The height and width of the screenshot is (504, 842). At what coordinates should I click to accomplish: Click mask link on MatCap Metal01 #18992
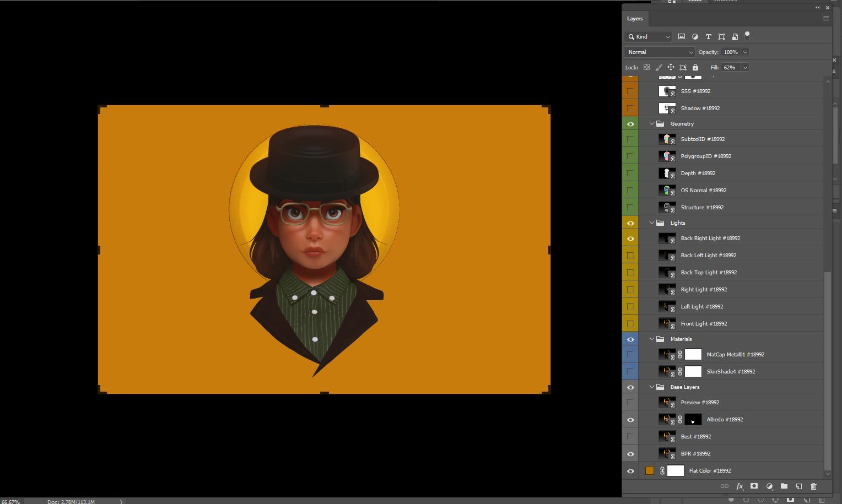(680, 355)
